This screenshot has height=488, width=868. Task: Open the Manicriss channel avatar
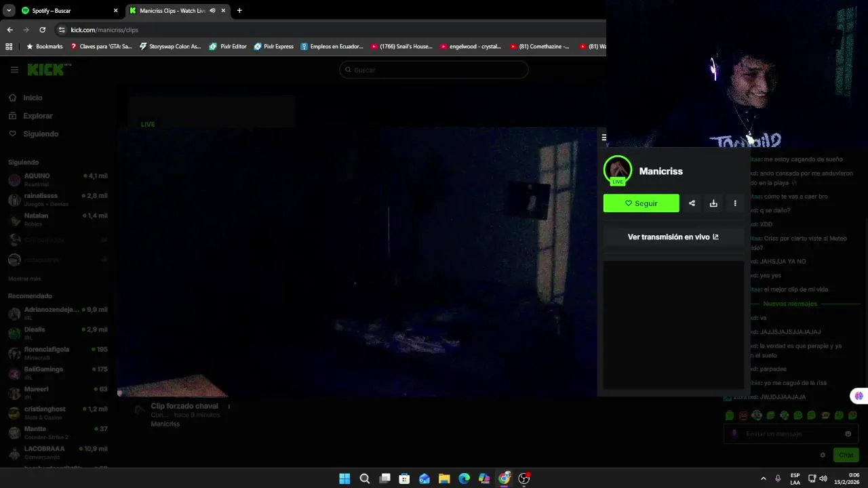[x=618, y=171]
